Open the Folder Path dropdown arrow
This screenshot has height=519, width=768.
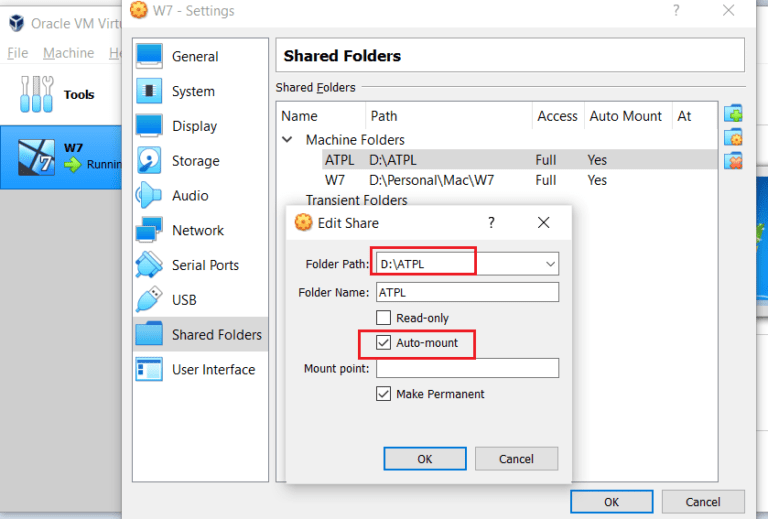(x=550, y=264)
